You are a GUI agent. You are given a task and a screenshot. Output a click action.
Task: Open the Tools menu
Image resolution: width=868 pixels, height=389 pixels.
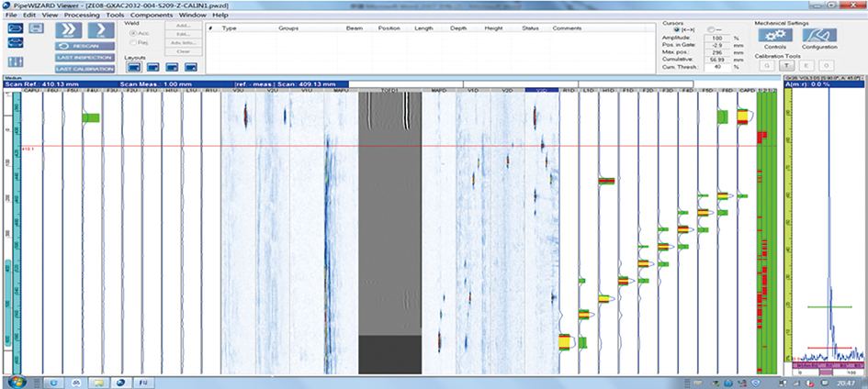pos(115,16)
